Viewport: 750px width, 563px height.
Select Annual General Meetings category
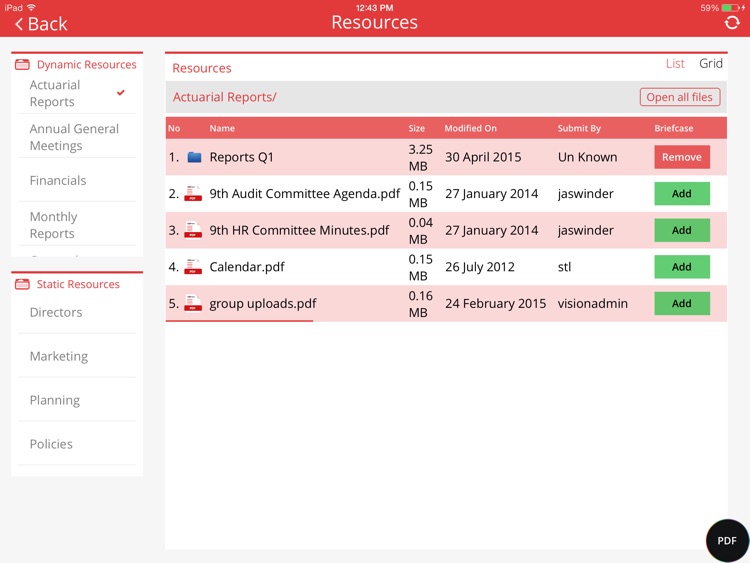click(x=77, y=137)
